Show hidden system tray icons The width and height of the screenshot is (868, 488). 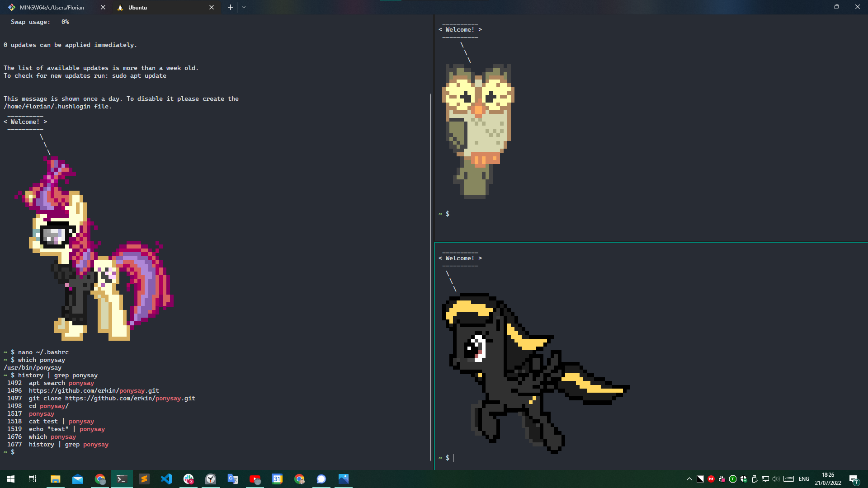[x=689, y=479]
